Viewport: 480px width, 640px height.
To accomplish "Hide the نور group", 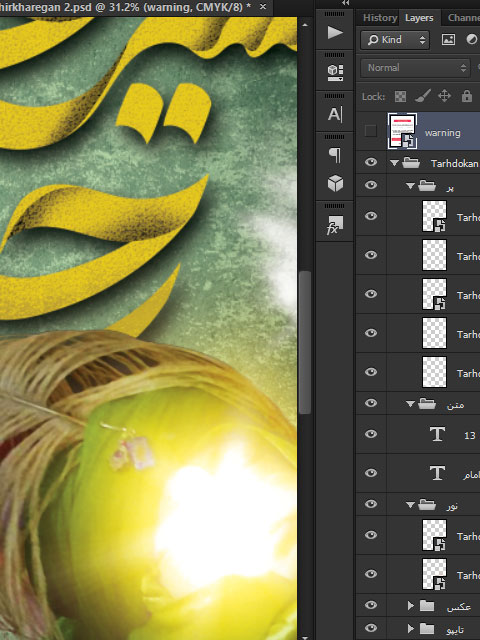I will 371,504.
